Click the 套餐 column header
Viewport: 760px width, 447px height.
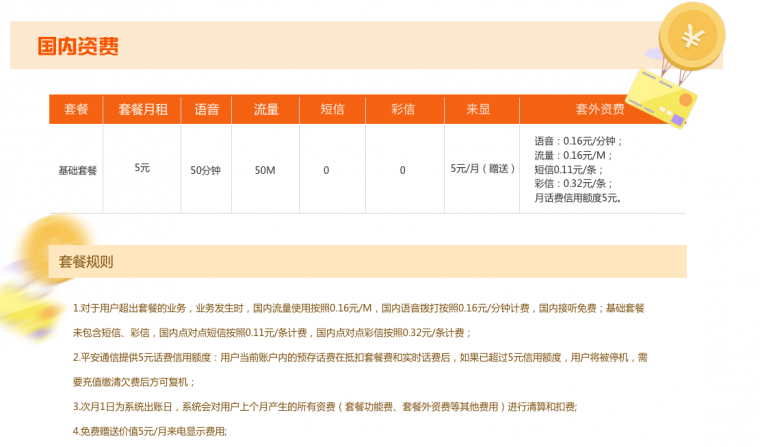[76, 109]
